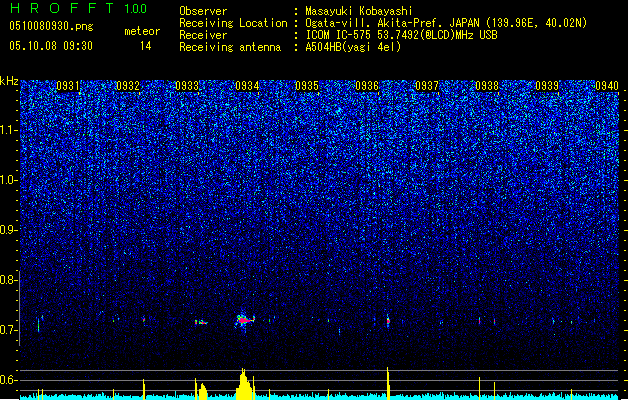Click the 0932 time marker

pos(128,86)
